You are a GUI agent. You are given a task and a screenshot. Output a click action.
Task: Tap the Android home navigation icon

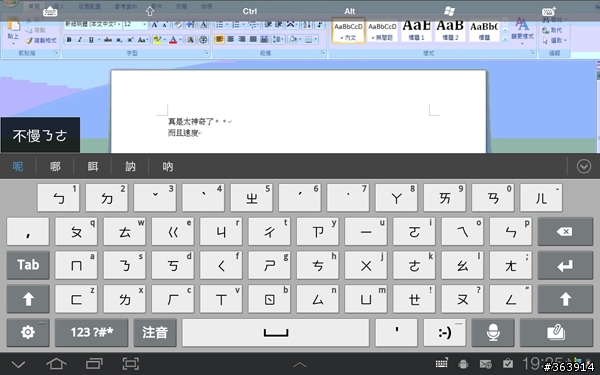[56, 364]
